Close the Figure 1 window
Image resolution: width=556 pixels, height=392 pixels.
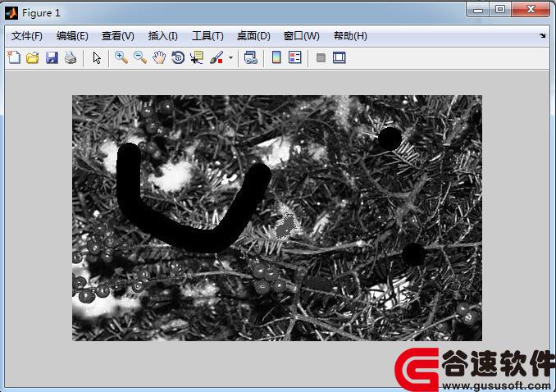tap(531, 10)
